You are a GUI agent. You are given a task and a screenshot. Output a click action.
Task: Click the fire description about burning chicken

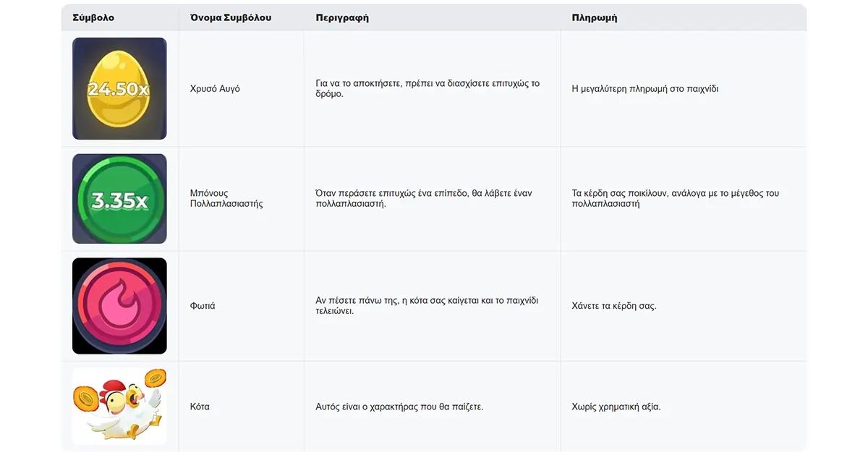point(427,306)
